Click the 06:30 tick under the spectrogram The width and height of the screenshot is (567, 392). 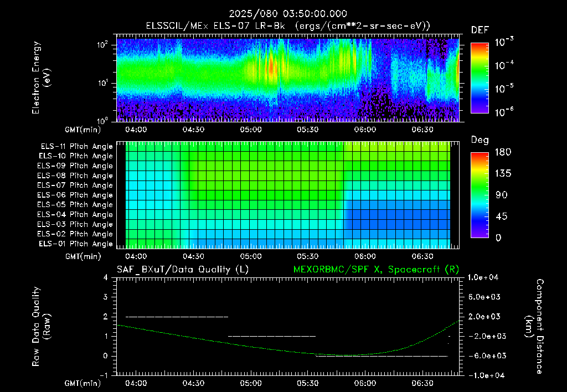[422, 130]
